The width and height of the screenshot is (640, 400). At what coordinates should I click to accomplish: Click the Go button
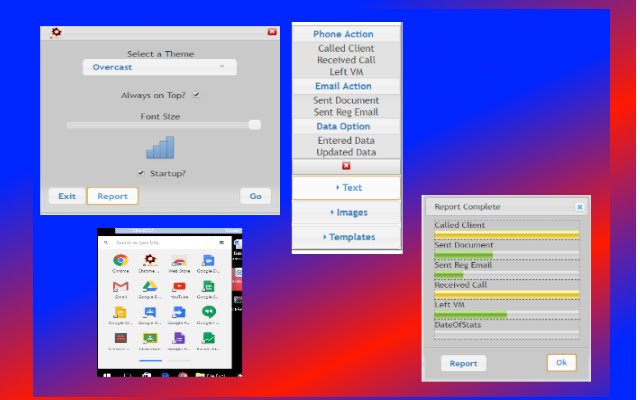[256, 196]
